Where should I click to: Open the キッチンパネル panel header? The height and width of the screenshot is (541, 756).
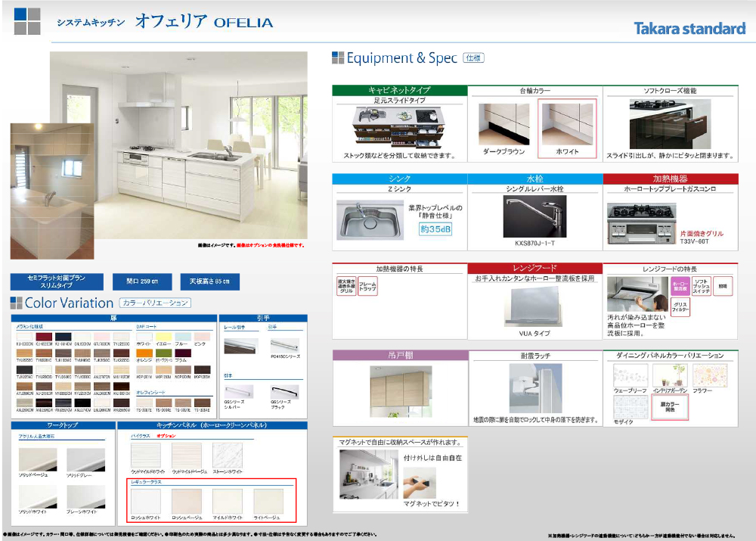[x=212, y=425]
